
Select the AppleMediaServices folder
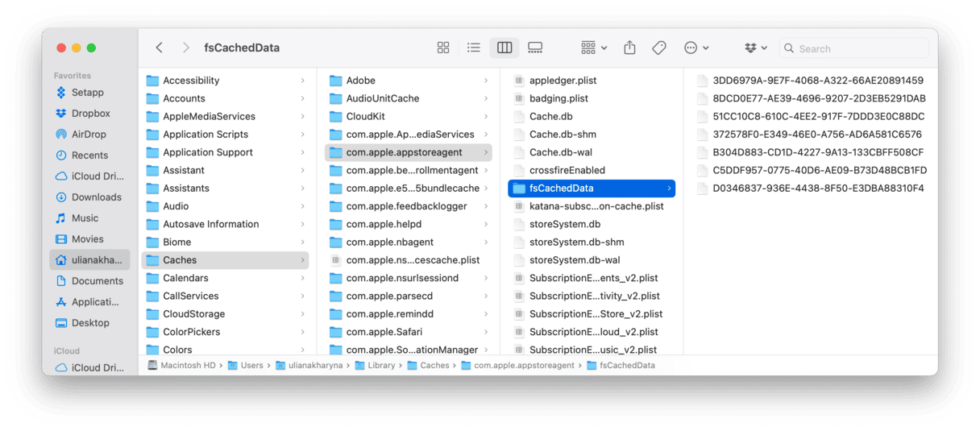225,117
